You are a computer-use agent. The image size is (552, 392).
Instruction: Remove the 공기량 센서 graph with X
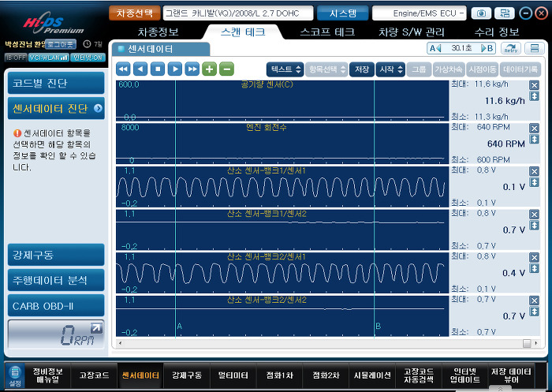(534, 84)
